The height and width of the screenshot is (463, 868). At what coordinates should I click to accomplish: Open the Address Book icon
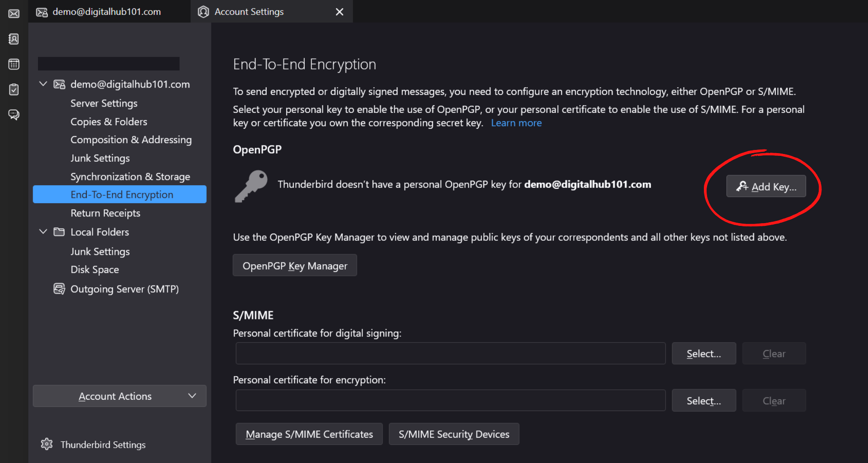point(14,39)
